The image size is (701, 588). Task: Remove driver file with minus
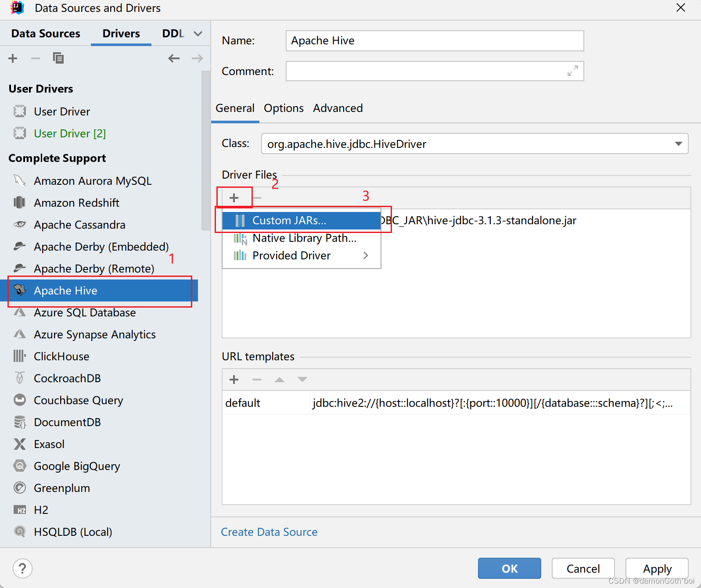pos(257,198)
